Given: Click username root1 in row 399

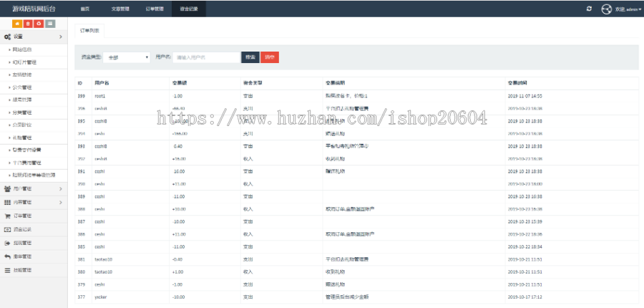Looking at the screenshot, I should (99, 96).
